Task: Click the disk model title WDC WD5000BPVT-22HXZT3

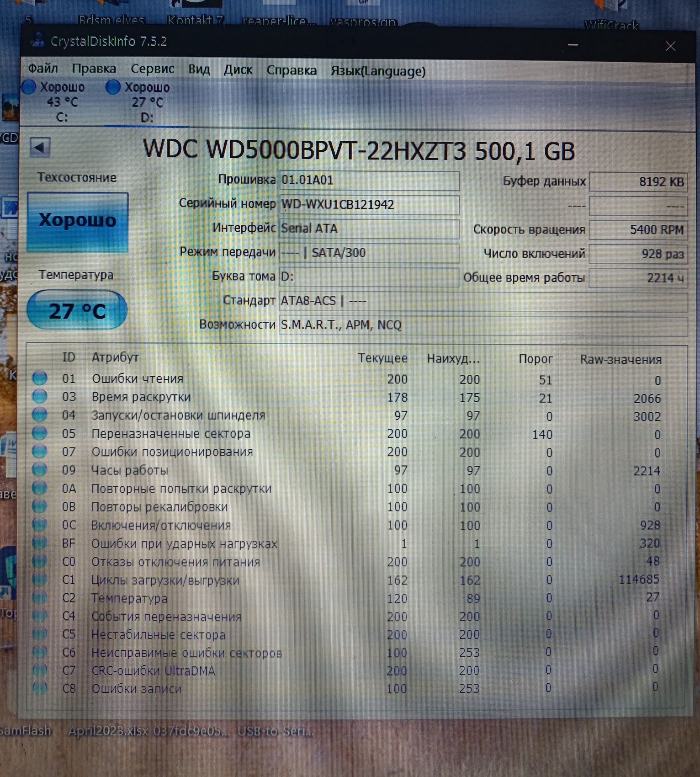Action: (x=304, y=150)
